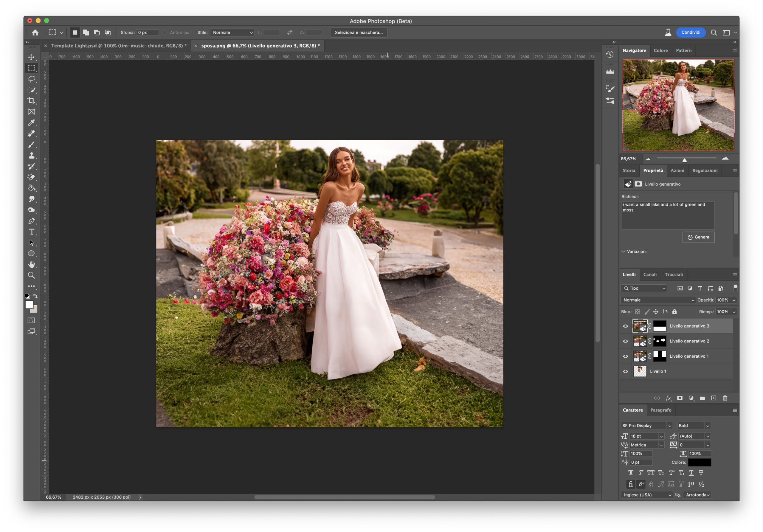Click Seleziona e maschera button
The width and height of the screenshot is (763, 532).
(359, 32)
